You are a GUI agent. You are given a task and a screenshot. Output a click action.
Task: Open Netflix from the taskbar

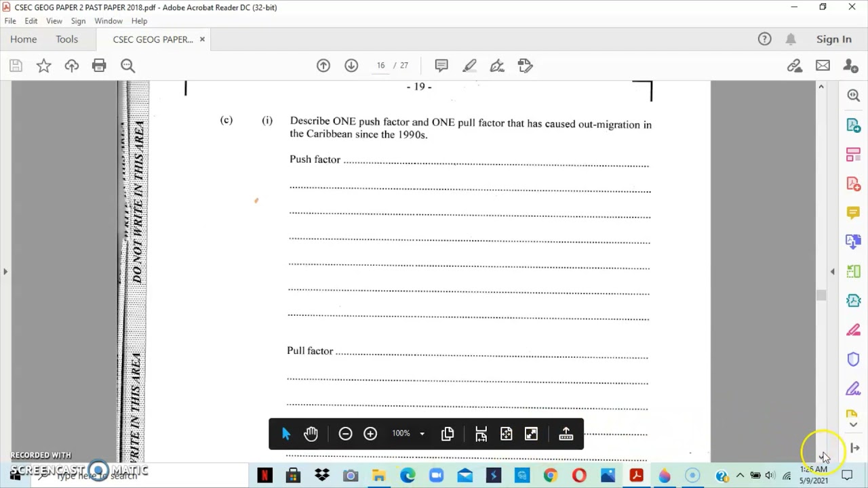pos(265,475)
